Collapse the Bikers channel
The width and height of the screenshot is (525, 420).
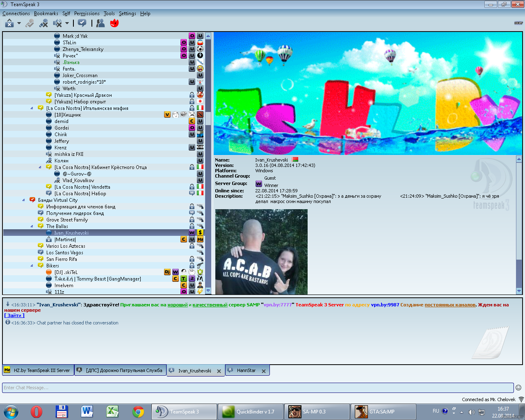(32, 266)
